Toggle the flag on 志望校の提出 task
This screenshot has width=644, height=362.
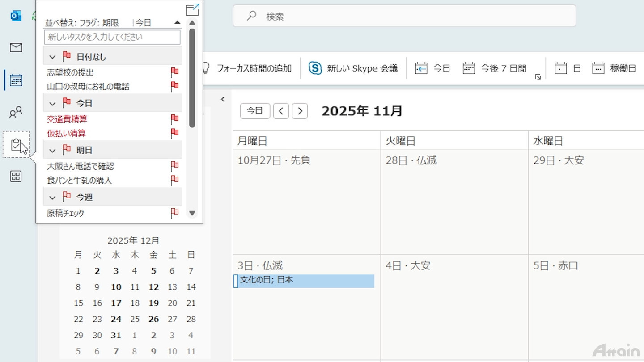tap(175, 72)
